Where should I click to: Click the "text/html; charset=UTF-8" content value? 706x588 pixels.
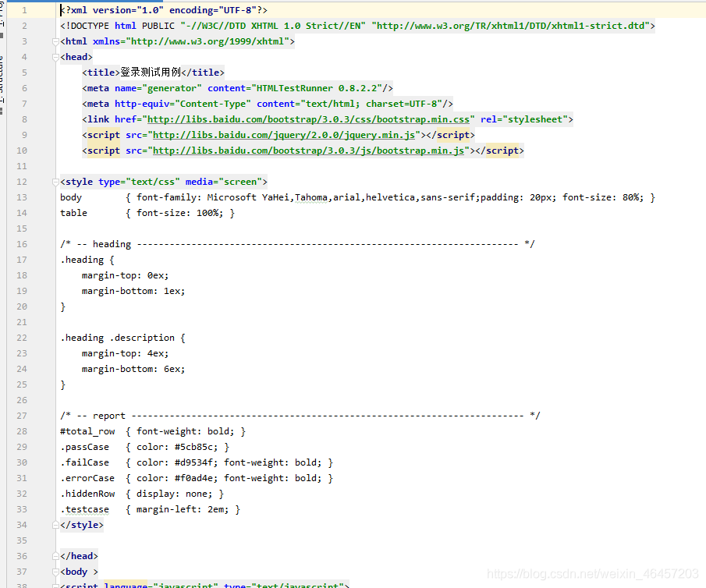coord(371,104)
